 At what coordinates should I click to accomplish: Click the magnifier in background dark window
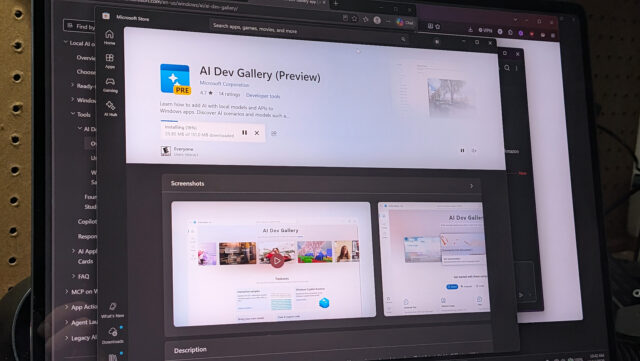[507, 68]
